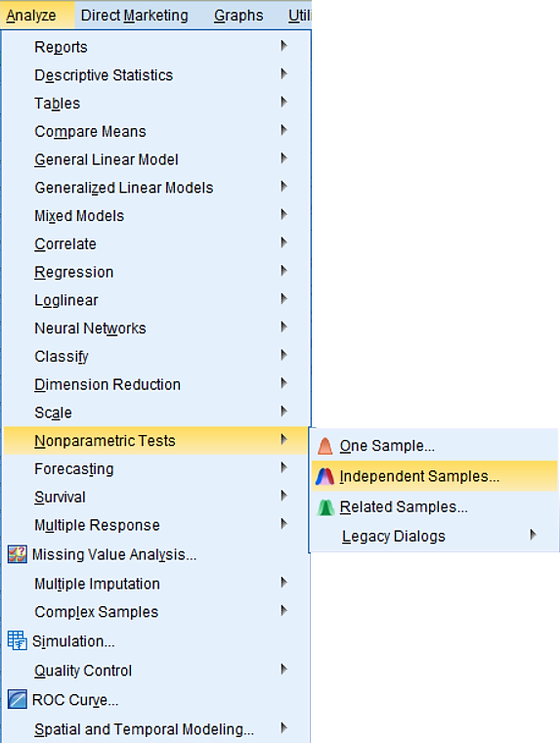Click the Independent Samples curves icon

pyautogui.click(x=325, y=476)
